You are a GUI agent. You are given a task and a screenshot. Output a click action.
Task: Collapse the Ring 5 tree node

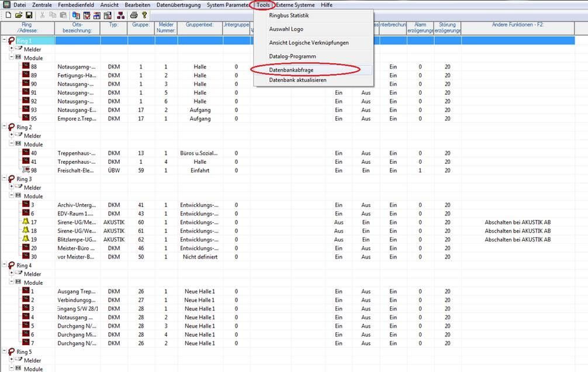[5, 350]
